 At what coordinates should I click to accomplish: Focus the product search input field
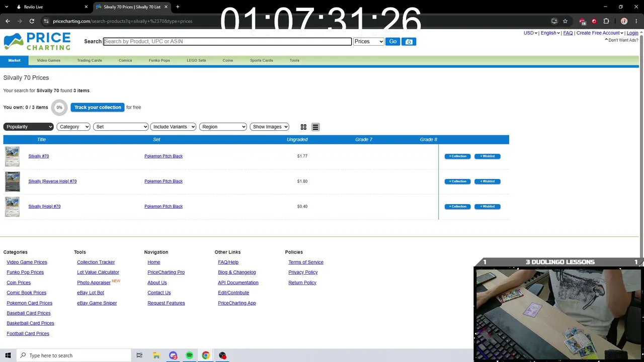point(227,42)
